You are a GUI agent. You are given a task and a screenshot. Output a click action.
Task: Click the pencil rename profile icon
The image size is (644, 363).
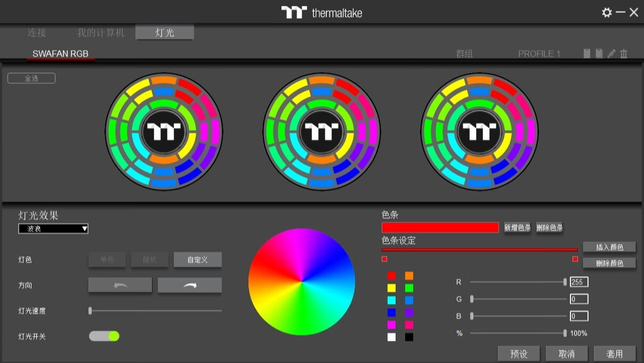click(x=611, y=53)
